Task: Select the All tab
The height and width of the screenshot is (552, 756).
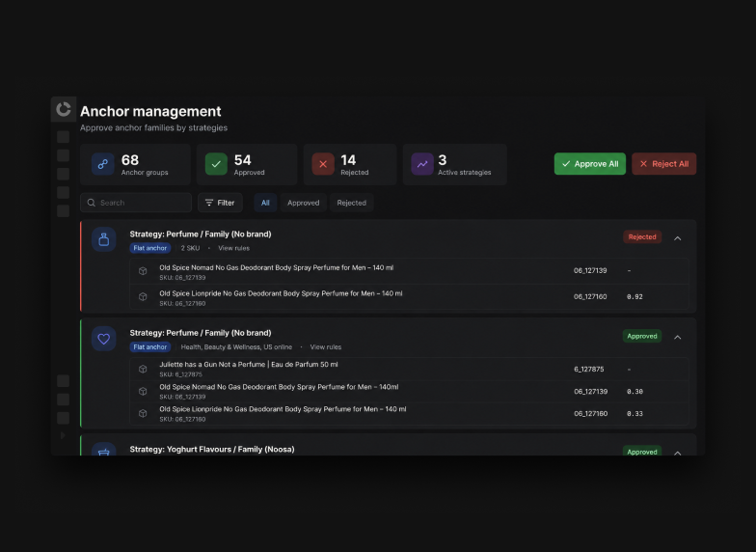Action: click(265, 203)
